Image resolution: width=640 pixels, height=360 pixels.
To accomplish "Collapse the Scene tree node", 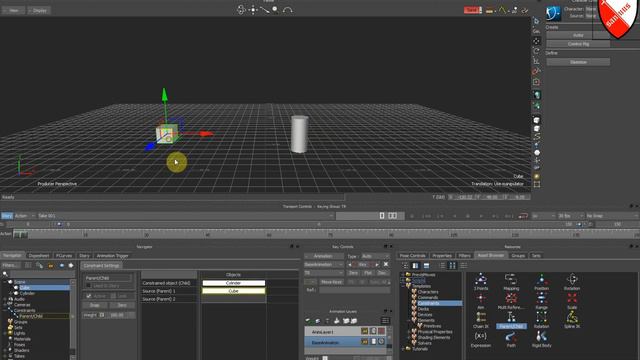I will [x=5, y=282].
